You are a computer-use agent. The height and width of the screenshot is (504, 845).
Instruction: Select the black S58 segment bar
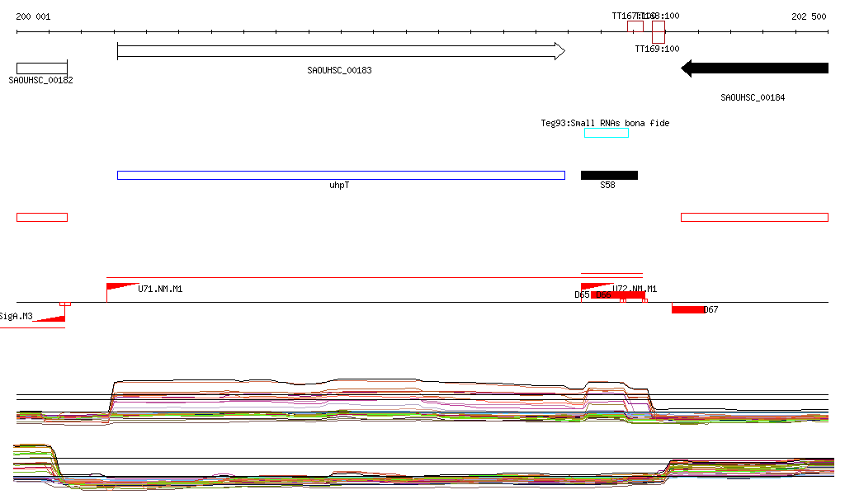pos(609,175)
